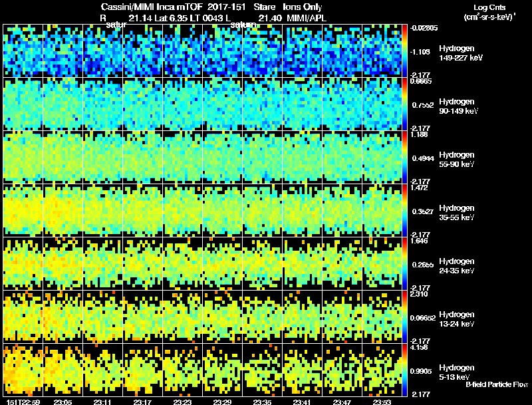Open the 35-55 keV image panel at 23:05
The image size is (532, 405).
click(63, 211)
